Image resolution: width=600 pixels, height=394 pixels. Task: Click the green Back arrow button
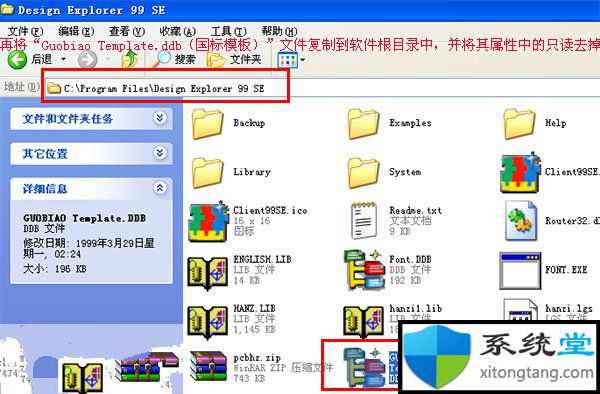point(17,60)
